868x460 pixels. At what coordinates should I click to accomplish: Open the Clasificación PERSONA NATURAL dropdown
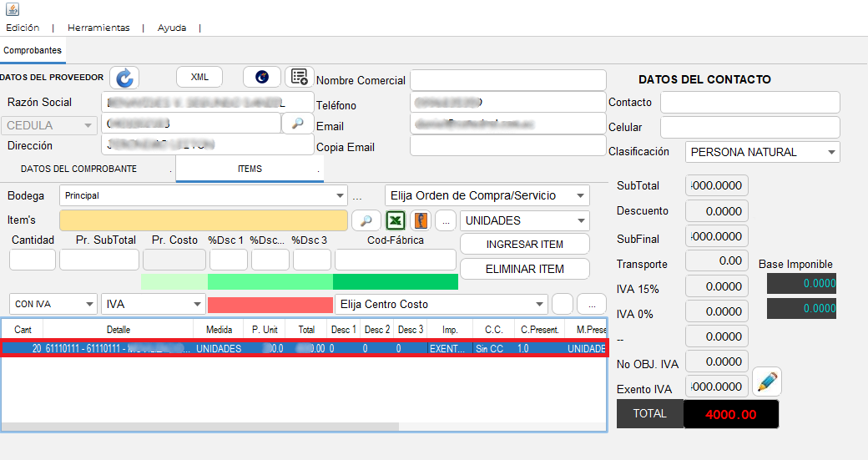[x=762, y=152]
